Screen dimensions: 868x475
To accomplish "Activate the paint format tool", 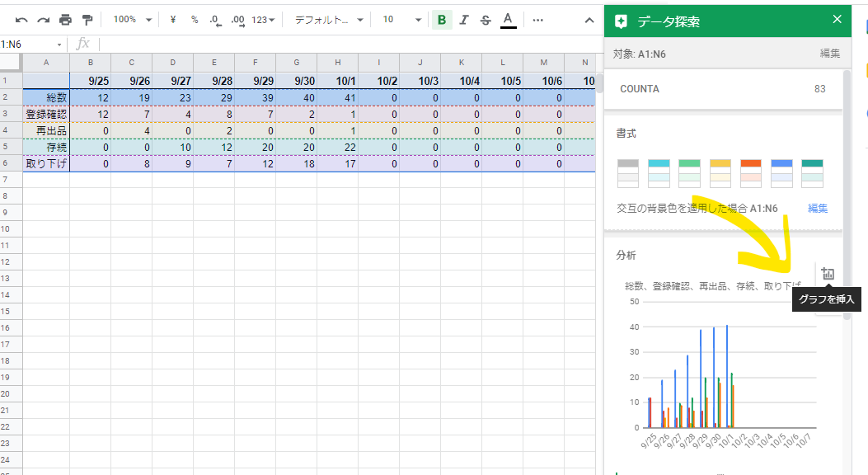I will click(x=87, y=20).
